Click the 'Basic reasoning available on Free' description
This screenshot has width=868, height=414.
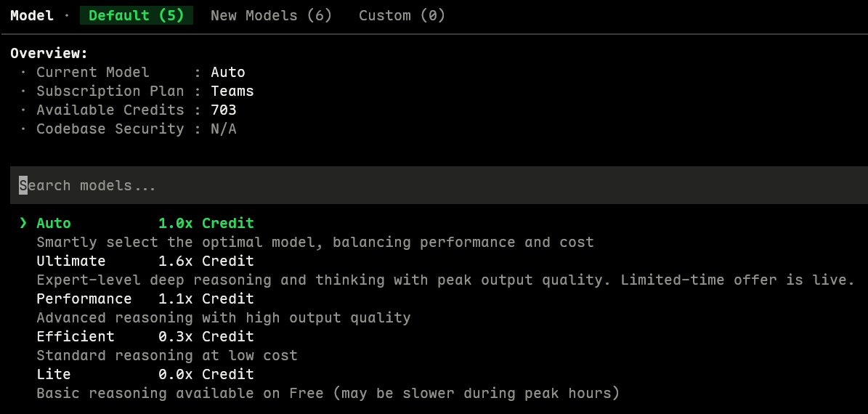coord(328,394)
